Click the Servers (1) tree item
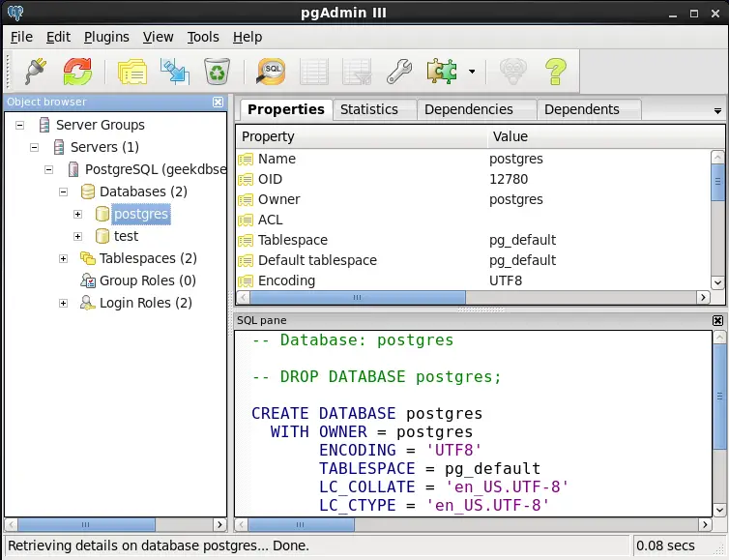The width and height of the screenshot is (729, 560). [104, 147]
